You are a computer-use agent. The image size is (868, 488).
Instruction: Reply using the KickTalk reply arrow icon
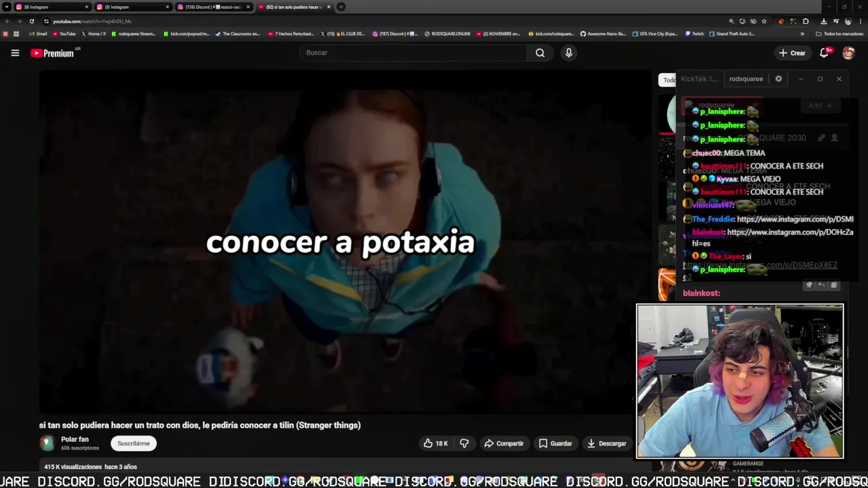pyautogui.click(x=821, y=285)
